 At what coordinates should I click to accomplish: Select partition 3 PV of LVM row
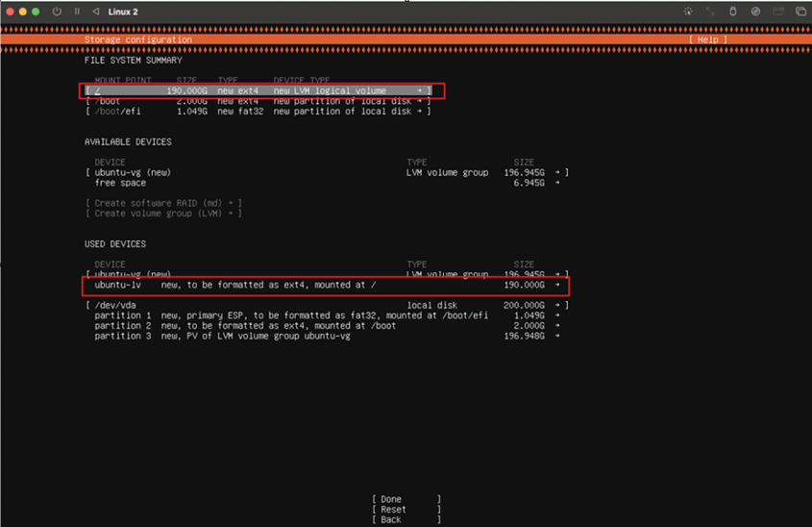coord(327,337)
